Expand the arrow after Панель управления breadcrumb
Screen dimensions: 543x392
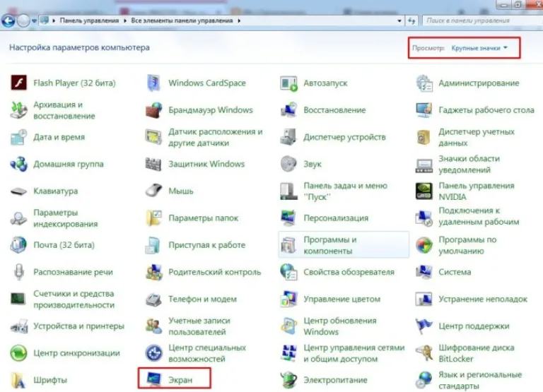[x=125, y=20]
